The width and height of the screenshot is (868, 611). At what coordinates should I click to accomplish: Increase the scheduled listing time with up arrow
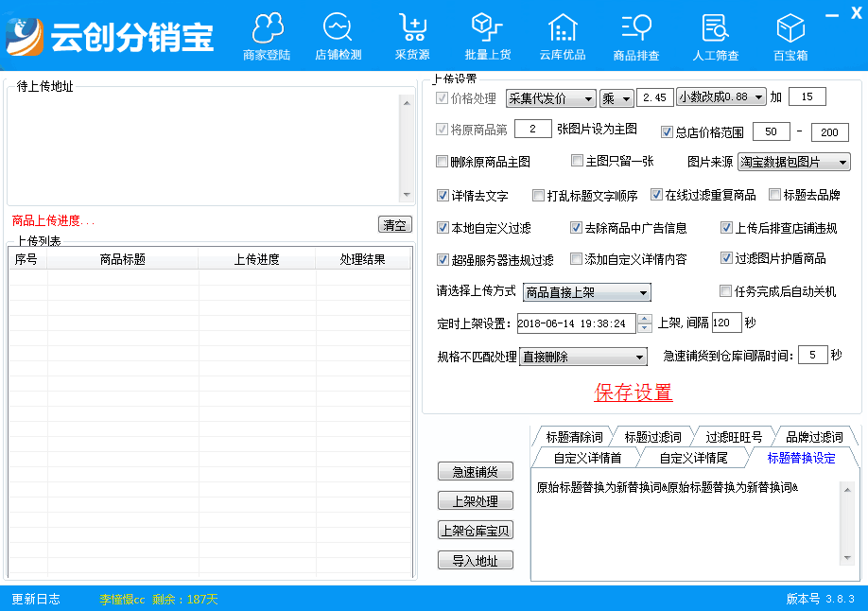tap(644, 319)
